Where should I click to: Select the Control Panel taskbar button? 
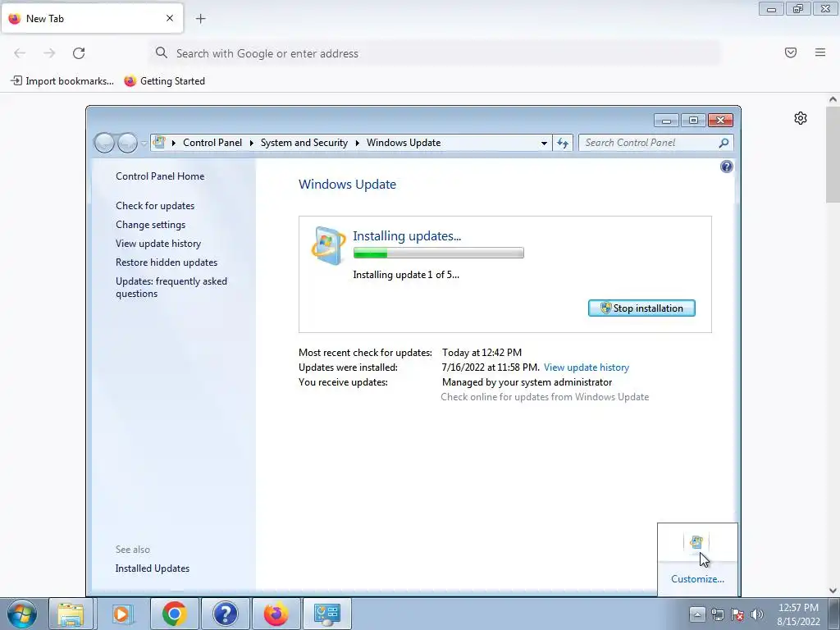coord(327,614)
